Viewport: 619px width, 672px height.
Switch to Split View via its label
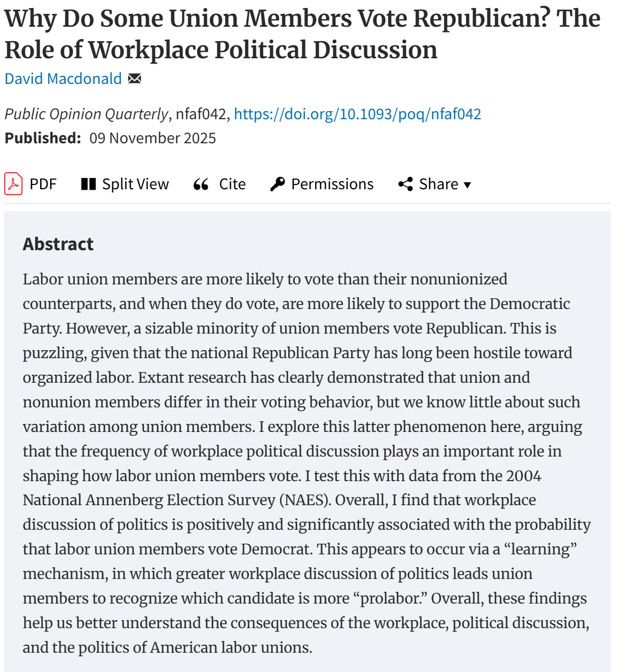pyautogui.click(x=135, y=184)
